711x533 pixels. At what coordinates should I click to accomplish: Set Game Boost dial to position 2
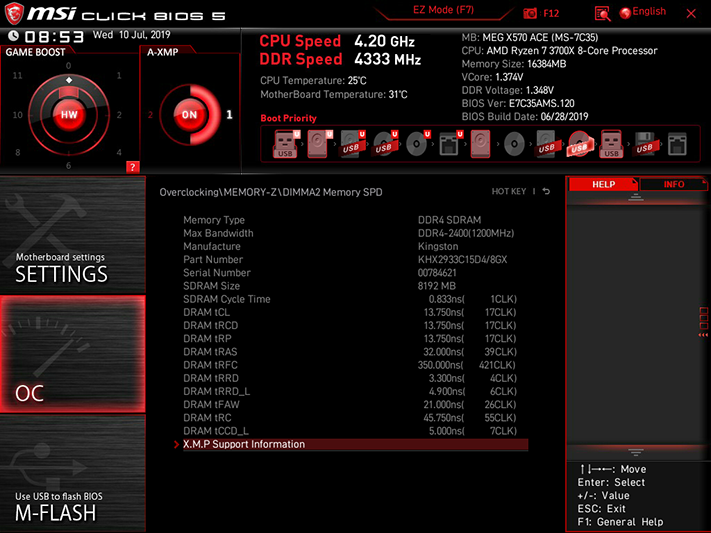119,115
